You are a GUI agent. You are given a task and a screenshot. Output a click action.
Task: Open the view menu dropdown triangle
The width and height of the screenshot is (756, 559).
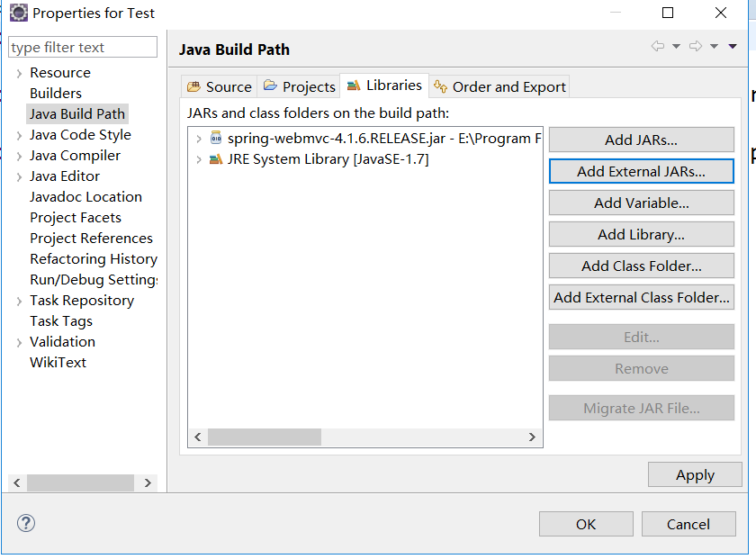(x=733, y=46)
